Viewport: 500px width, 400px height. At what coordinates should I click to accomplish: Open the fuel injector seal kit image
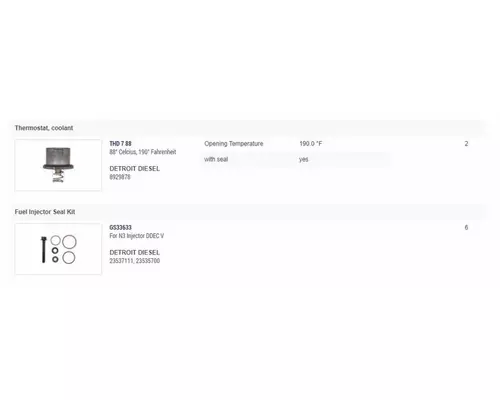click(58, 249)
